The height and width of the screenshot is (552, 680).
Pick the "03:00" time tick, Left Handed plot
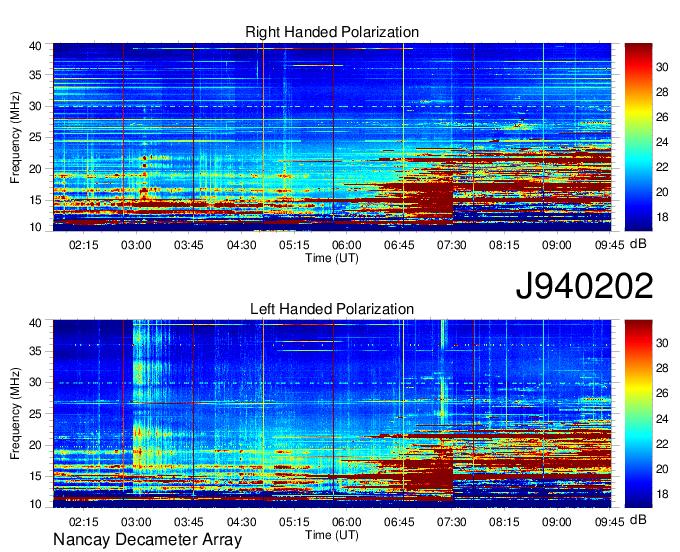pos(136,522)
